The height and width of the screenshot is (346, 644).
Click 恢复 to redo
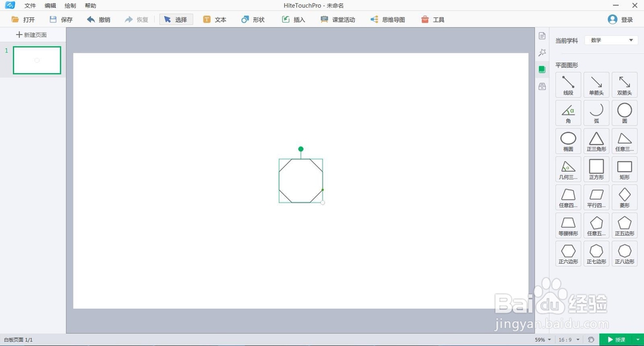point(137,20)
